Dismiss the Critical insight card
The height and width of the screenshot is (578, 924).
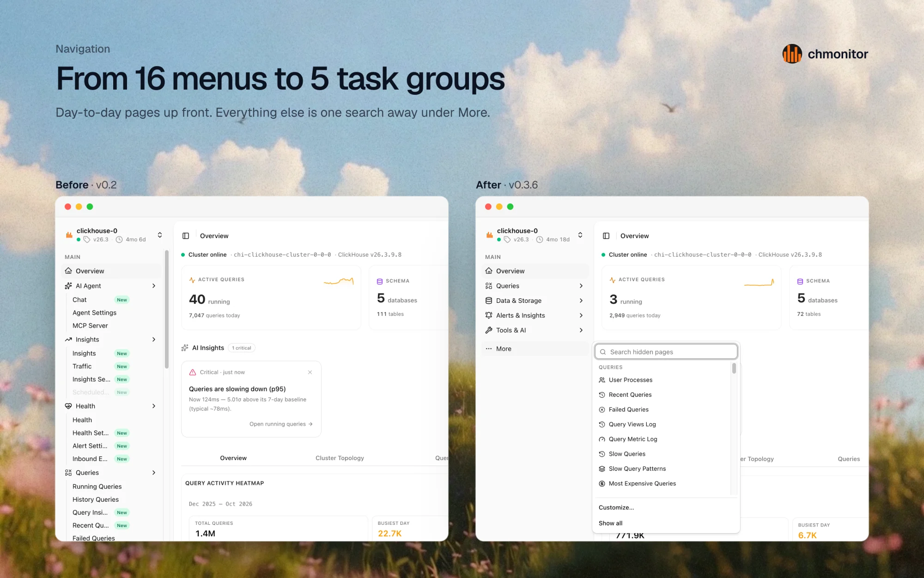tap(310, 372)
